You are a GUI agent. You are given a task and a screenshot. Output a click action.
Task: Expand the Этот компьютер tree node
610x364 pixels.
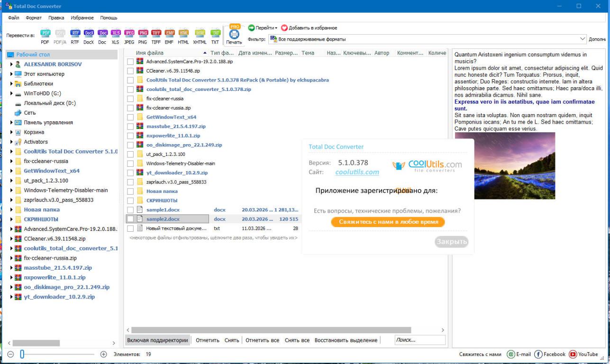pyautogui.click(x=12, y=74)
